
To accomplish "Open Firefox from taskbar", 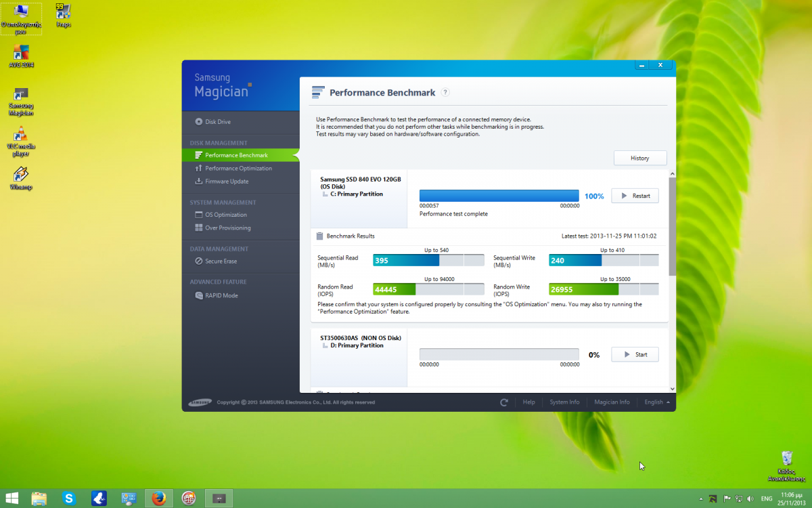I will [159, 499].
